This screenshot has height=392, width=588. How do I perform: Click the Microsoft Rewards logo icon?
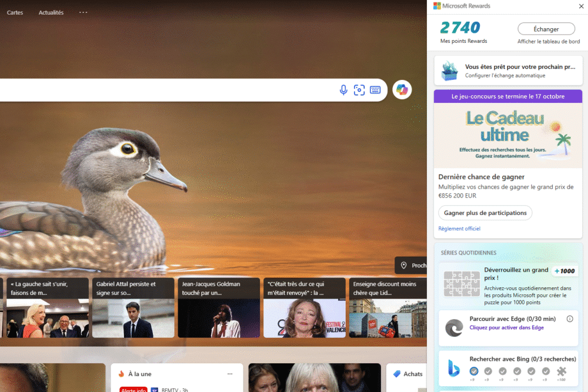(x=437, y=6)
